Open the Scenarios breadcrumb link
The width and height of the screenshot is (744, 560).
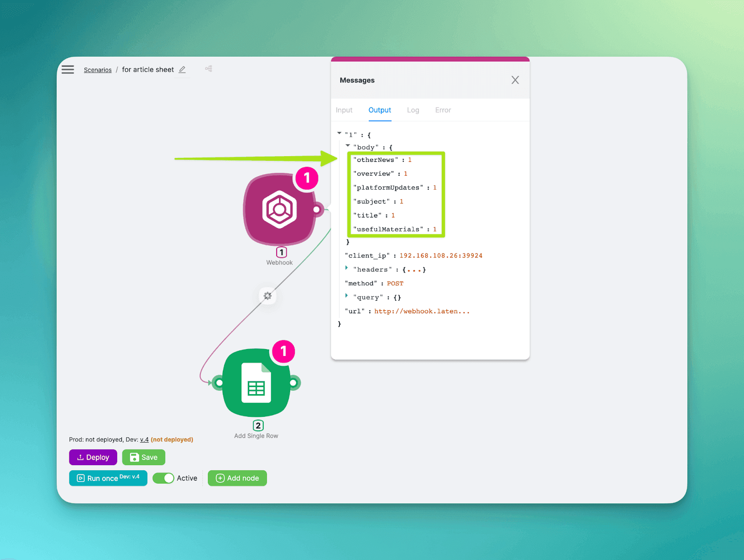tap(98, 70)
